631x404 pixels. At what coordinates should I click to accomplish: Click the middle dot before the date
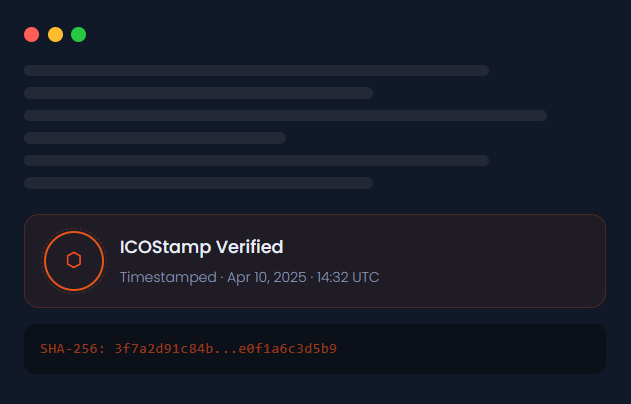point(221,277)
